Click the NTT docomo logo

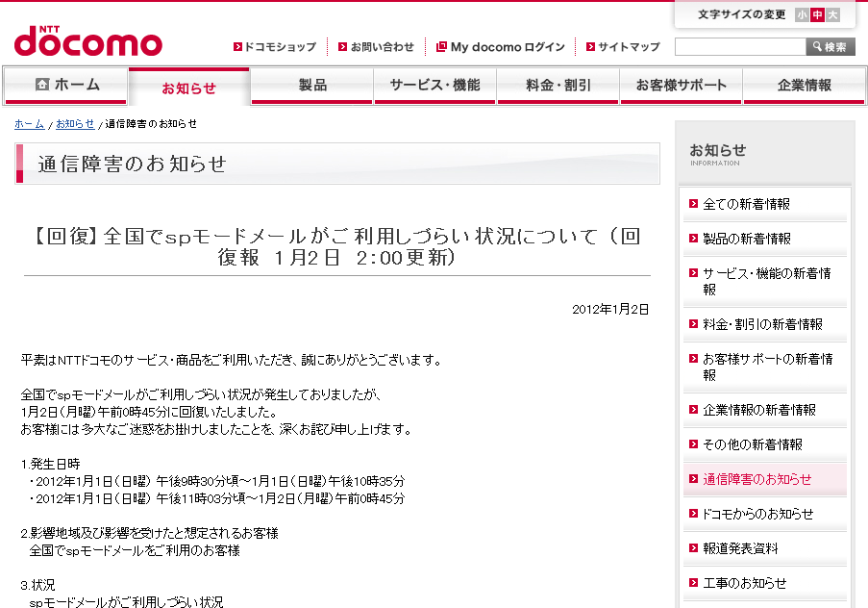[88, 40]
